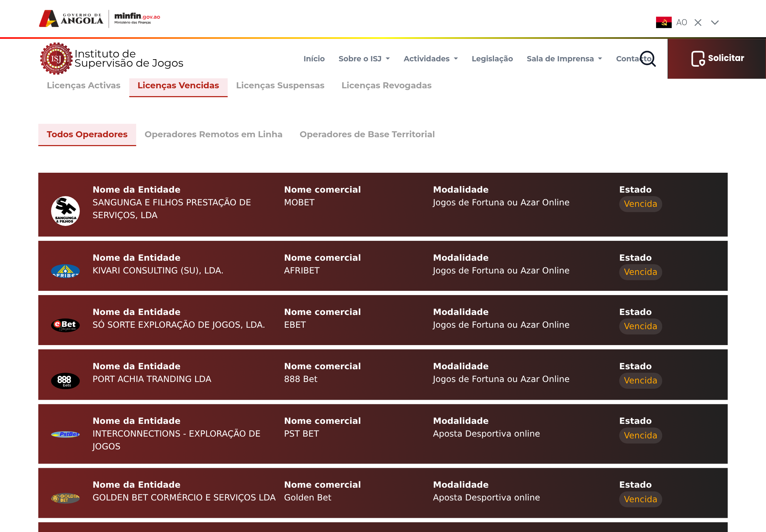
Task: Click commercial name MOBET
Action: pyautogui.click(x=299, y=203)
